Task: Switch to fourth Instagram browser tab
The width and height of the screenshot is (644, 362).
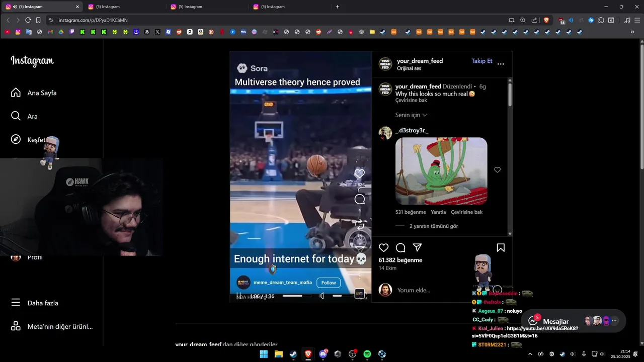Action: click(290, 7)
